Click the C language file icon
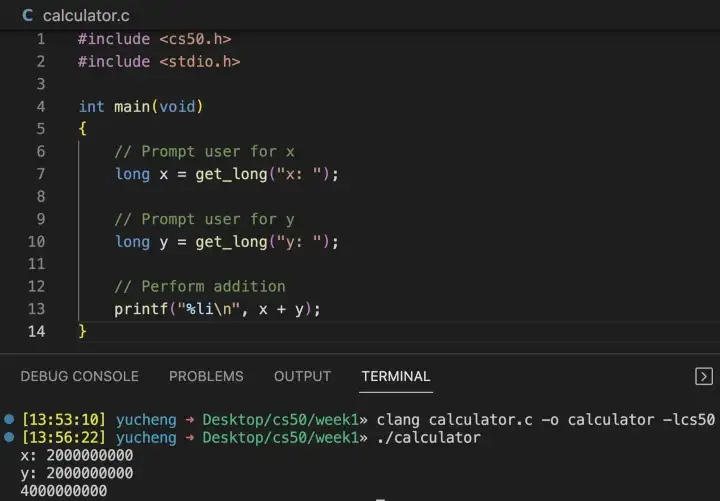The width and height of the screenshot is (720, 501). point(28,15)
